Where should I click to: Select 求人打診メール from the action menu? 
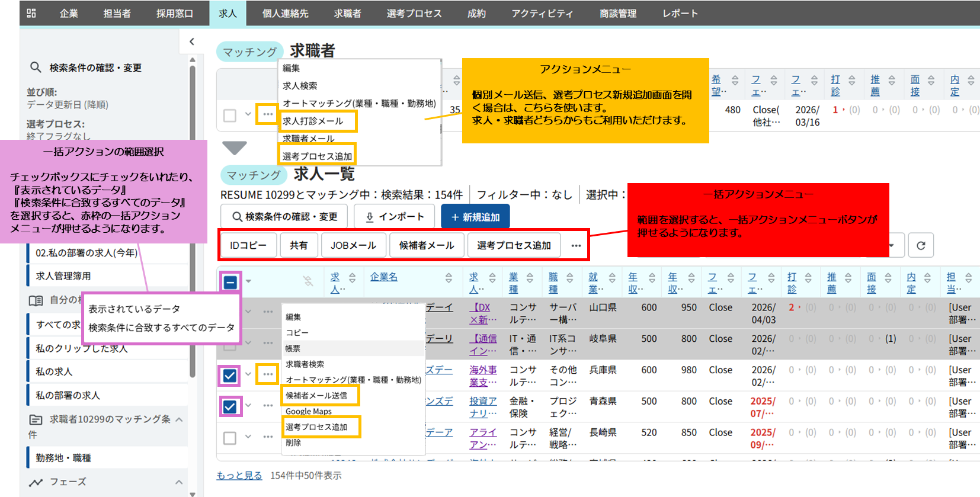[x=313, y=121]
